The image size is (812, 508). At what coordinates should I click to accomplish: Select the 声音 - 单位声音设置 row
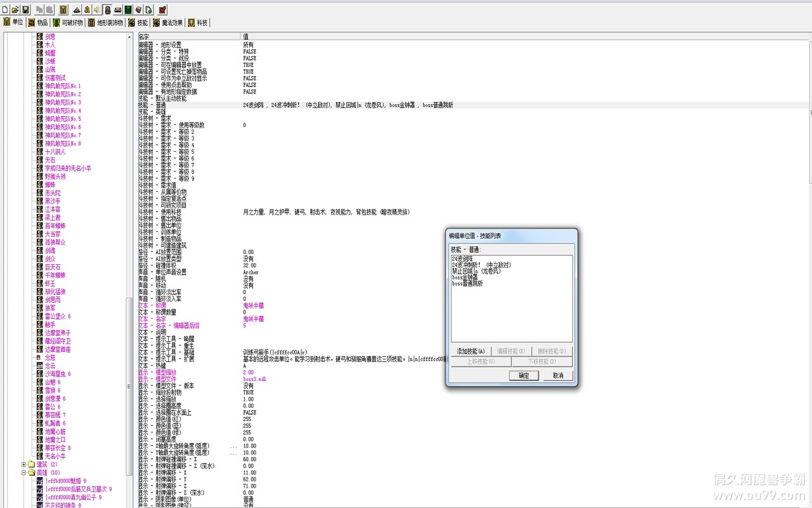474,272
